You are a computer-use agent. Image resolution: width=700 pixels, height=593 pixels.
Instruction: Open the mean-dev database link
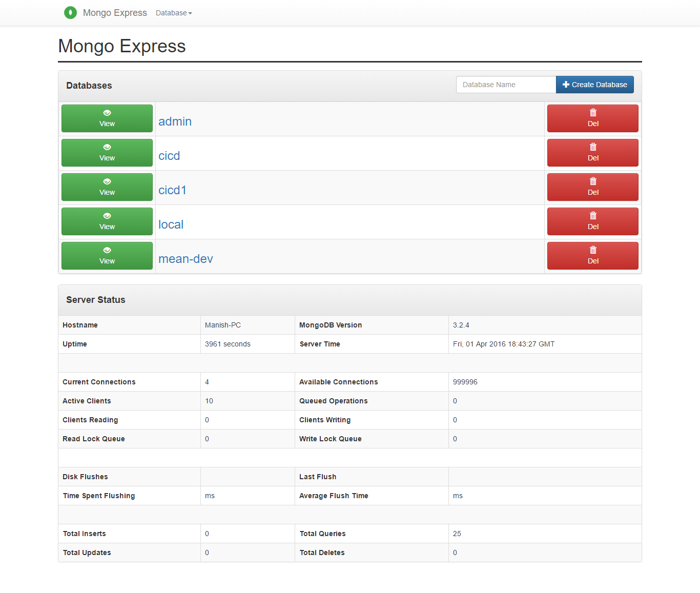186,259
